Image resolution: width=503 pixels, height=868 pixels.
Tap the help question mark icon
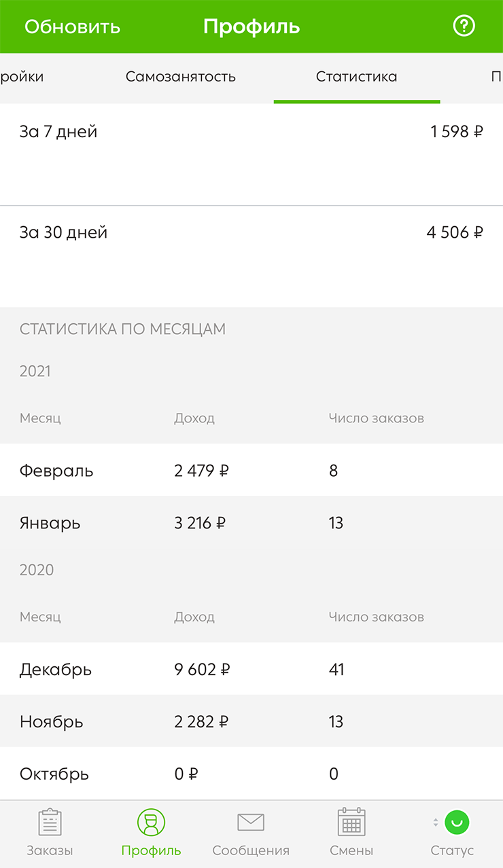coord(464,26)
